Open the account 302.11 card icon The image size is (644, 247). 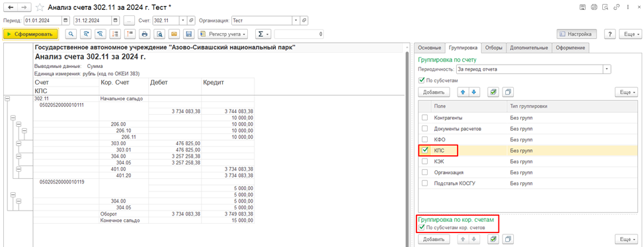(191, 20)
